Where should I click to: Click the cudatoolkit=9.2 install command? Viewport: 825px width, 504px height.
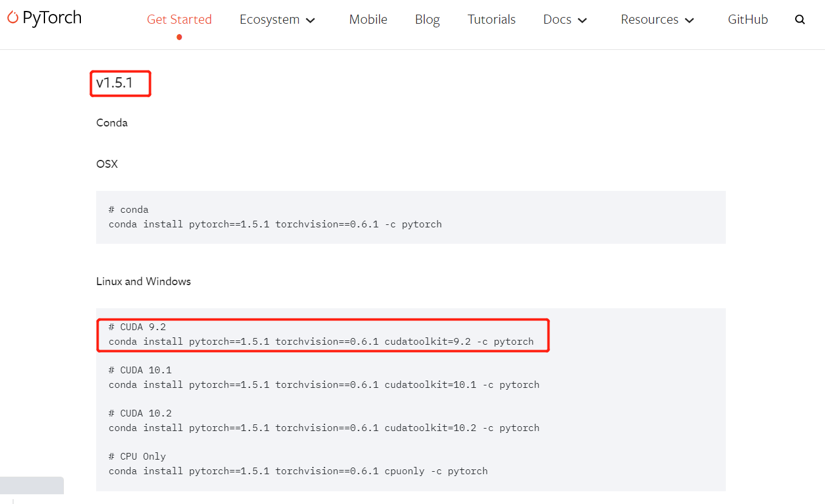(x=321, y=342)
